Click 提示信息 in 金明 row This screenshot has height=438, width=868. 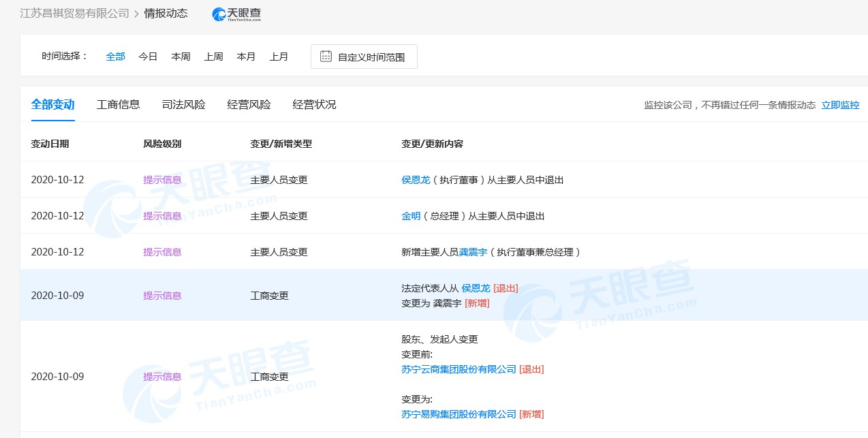(162, 216)
